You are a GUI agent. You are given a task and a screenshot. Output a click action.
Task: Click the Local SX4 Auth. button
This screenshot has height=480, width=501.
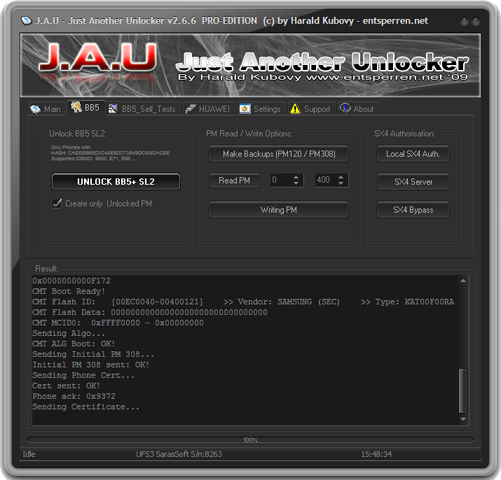point(413,154)
